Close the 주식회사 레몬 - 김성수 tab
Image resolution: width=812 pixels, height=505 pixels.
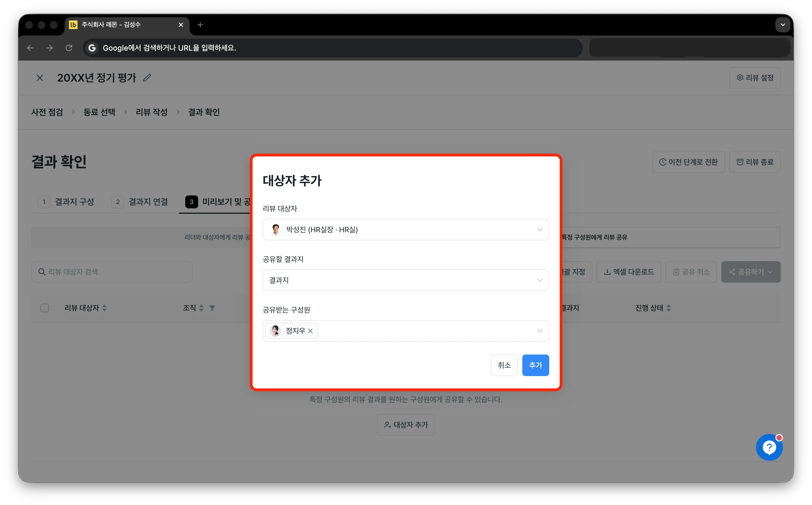181,25
